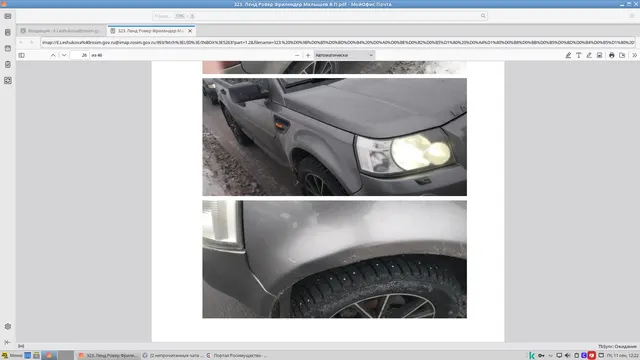Click the key icon in system tray
The height and width of the screenshot is (360, 640).
(x=541, y=356)
